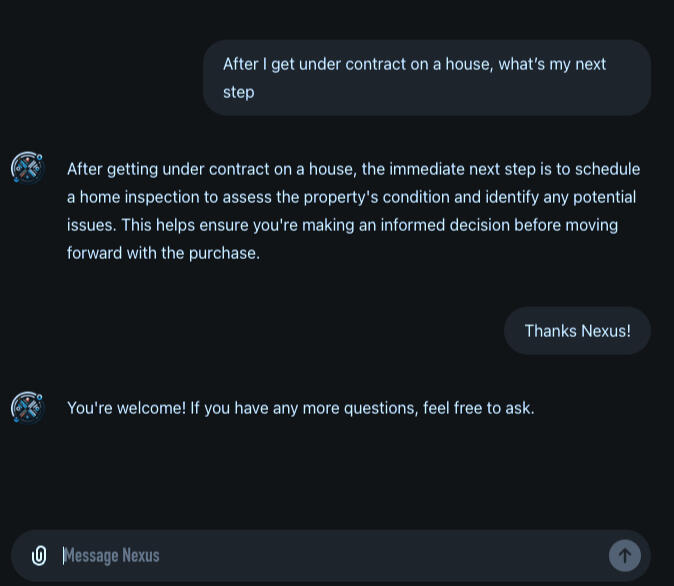
Task: Focus the Message Nexus input field
Action: 330,555
